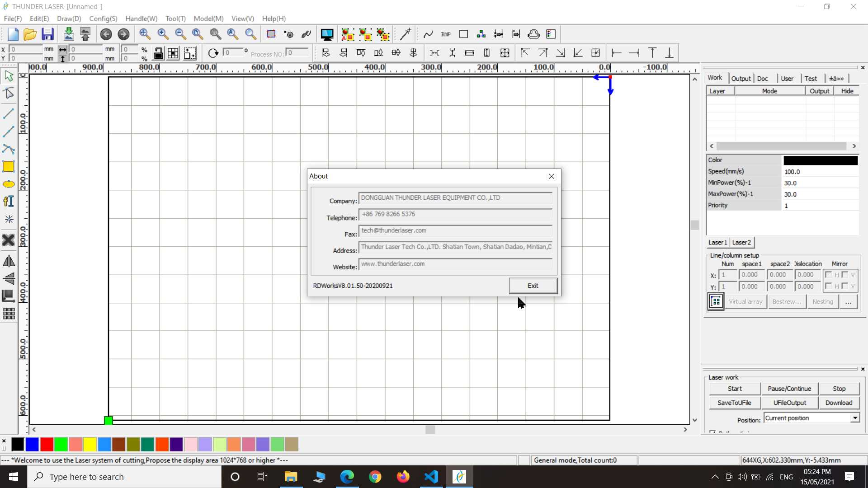This screenshot has width=868, height=488.
Task: Switch to the Output tab
Action: coord(741,79)
